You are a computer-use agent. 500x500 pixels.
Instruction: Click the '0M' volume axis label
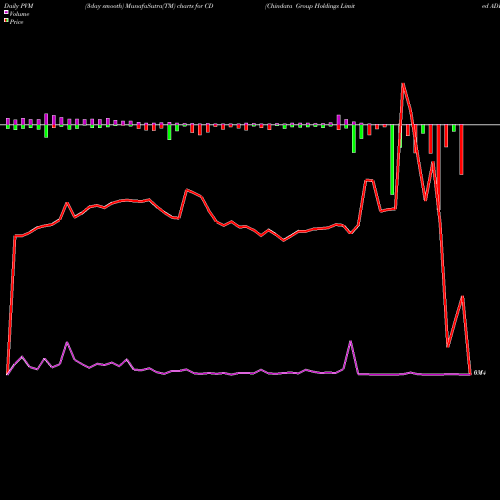click(x=479, y=373)
